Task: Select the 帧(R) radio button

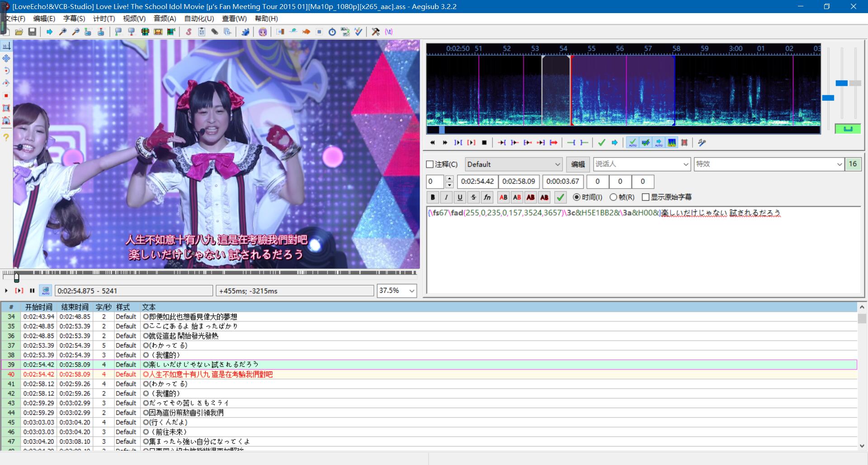Action: coord(613,197)
